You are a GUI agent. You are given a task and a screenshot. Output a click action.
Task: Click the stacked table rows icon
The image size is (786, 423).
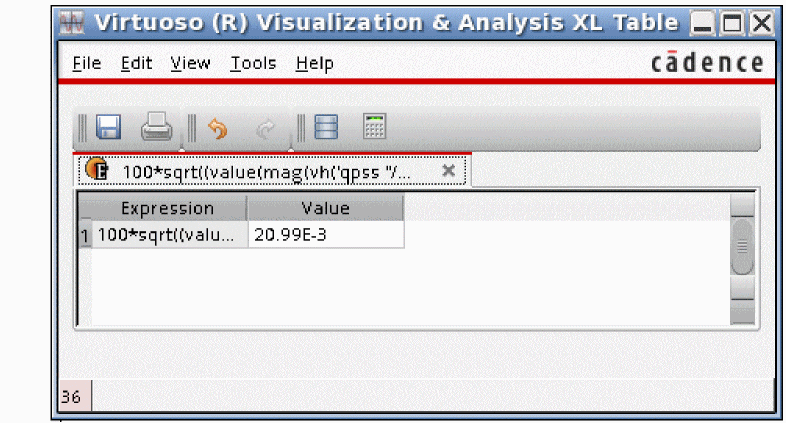coord(326,127)
